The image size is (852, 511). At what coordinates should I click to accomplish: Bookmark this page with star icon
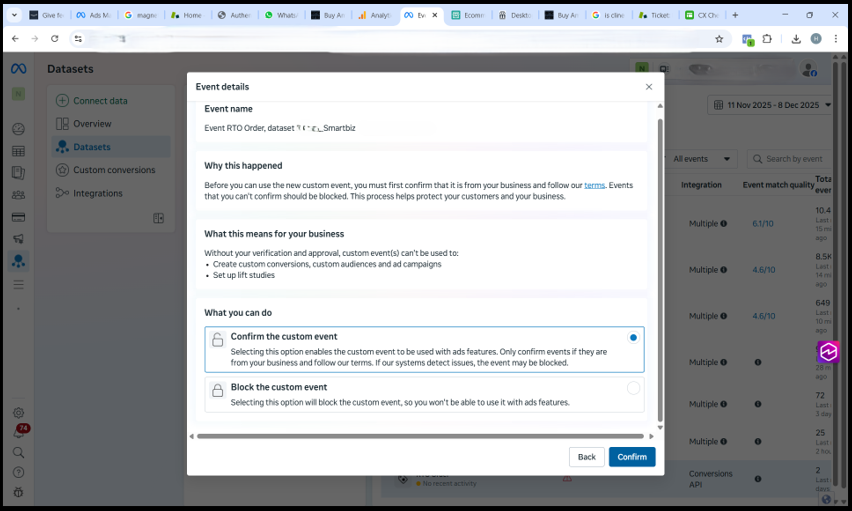click(719, 39)
